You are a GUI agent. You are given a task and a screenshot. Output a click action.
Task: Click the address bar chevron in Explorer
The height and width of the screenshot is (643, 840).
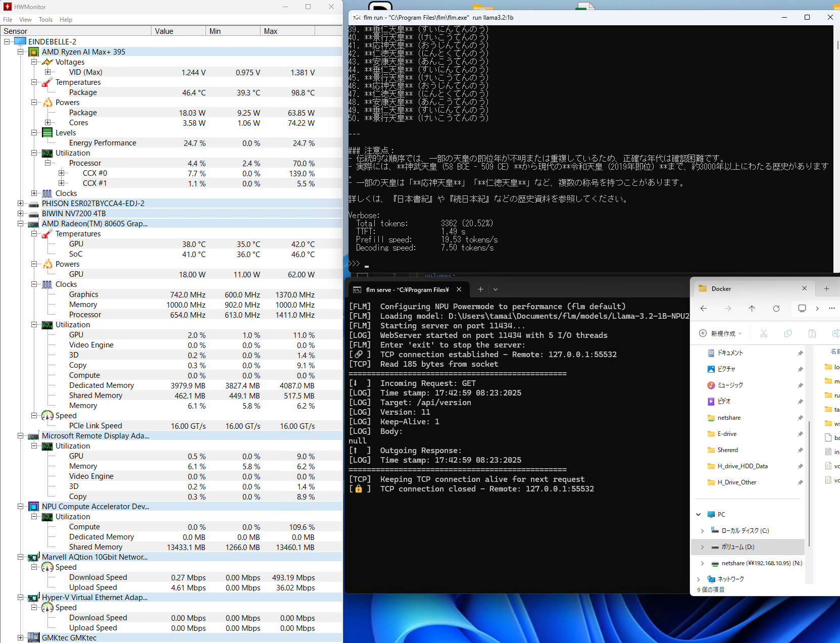(817, 308)
